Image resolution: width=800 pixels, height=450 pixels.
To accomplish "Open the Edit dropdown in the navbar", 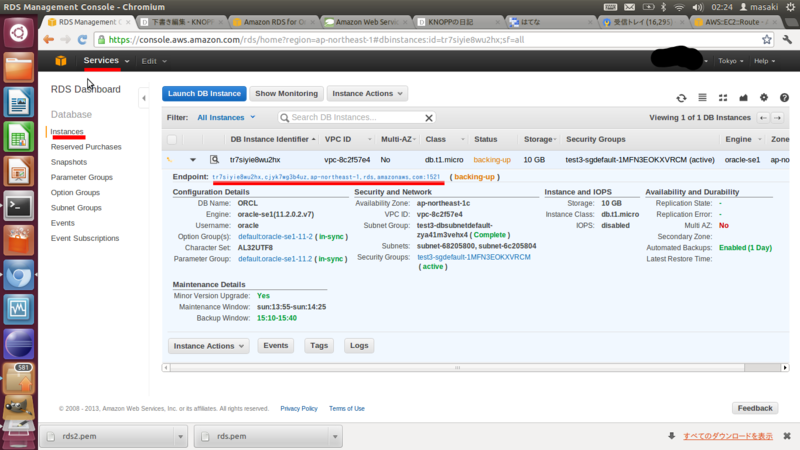I will coord(154,61).
